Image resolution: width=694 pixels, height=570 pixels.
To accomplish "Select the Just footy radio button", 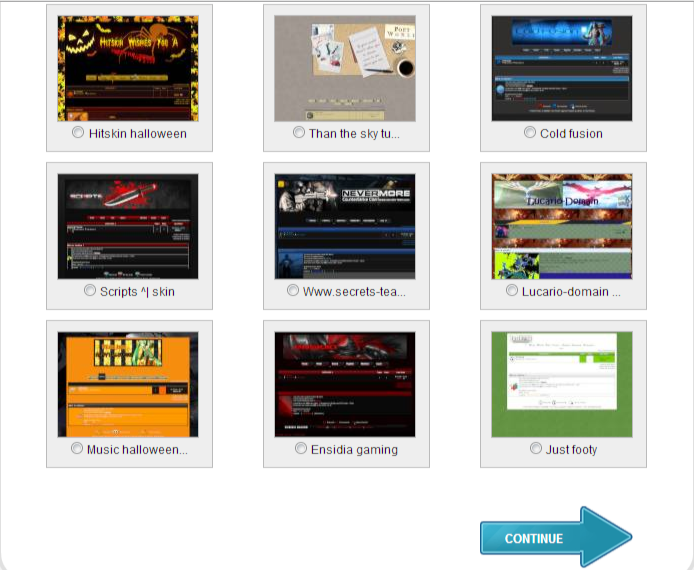I will point(536,448).
